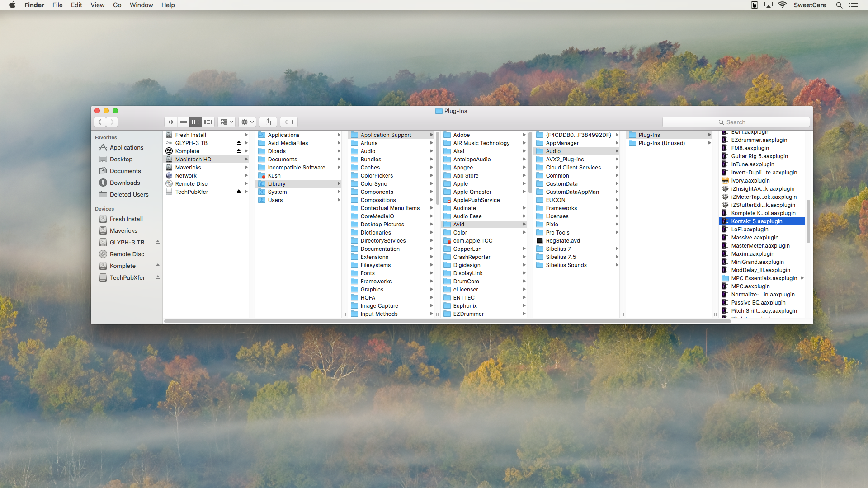This screenshot has height=488, width=868.
Task: Select Remote Disc in sidebar Devices
Action: (127, 254)
